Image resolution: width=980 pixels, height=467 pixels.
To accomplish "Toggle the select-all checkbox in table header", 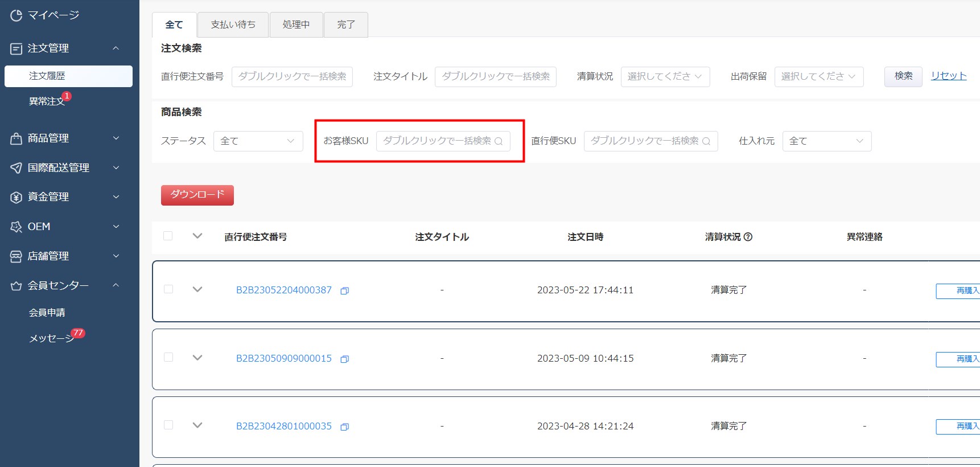I will point(168,236).
